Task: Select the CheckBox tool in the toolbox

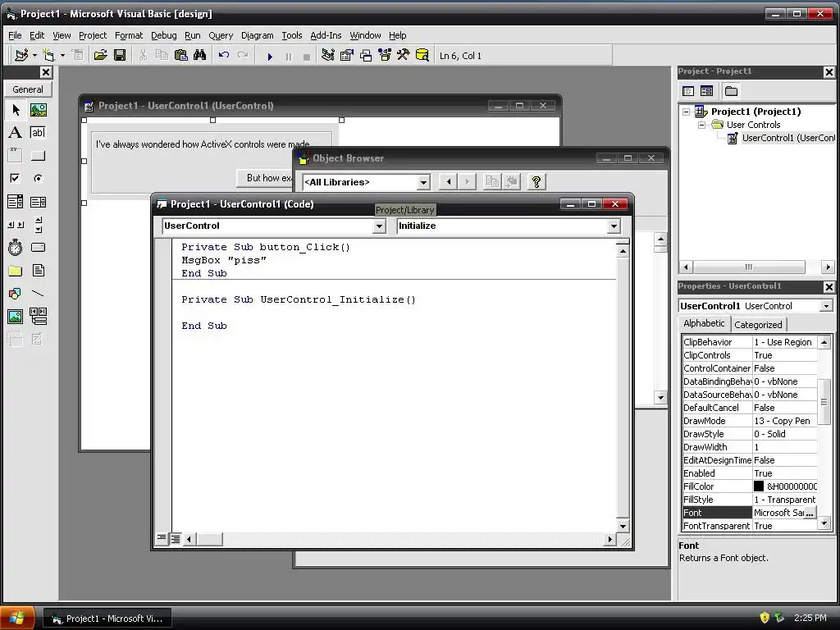Action: [x=16, y=178]
